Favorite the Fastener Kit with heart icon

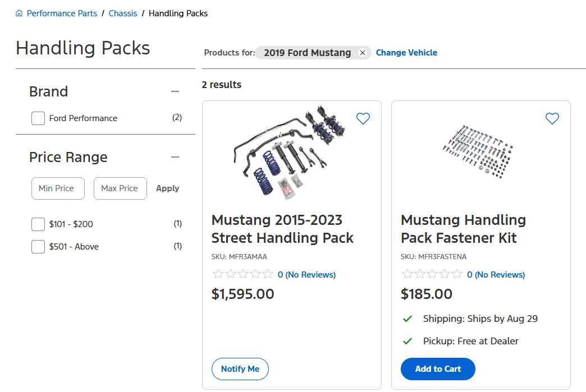pos(552,118)
